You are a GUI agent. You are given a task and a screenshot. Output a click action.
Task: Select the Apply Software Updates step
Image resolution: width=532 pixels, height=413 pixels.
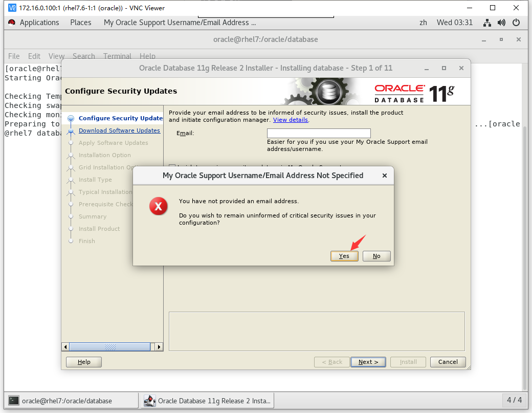pos(114,143)
